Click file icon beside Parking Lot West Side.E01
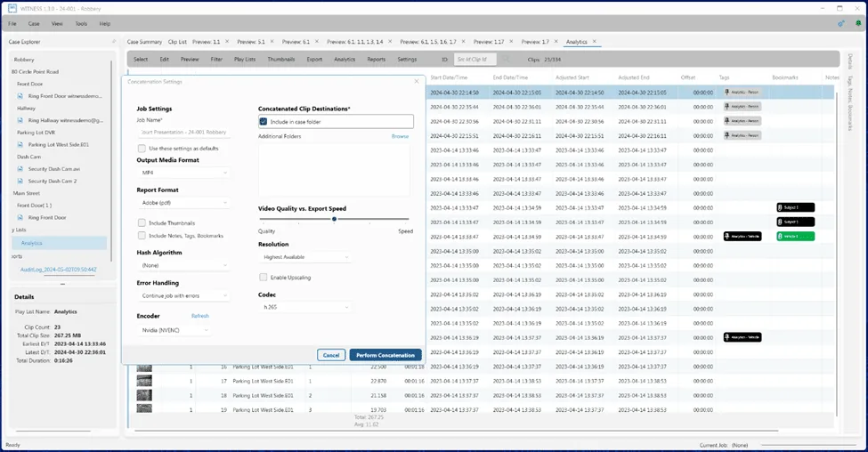This screenshot has height=452, width=868. click(21, 145)
